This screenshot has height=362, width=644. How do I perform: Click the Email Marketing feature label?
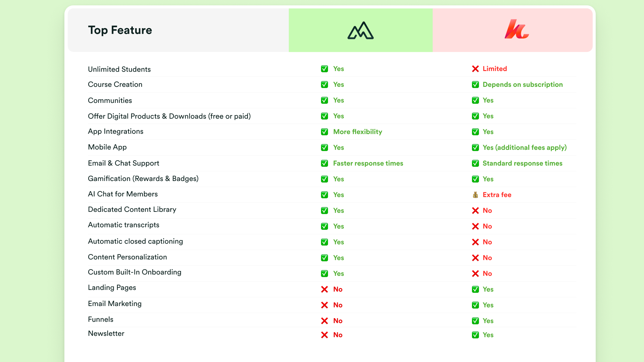pyautogui.click(x=115, y=304)
